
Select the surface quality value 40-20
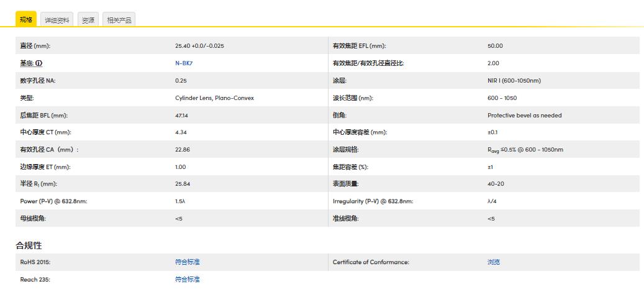point(496,184)
